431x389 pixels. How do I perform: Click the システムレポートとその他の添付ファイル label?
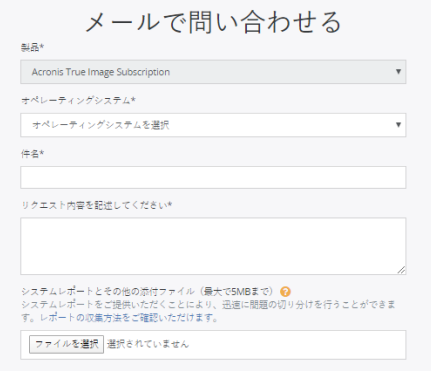point(108,292)
